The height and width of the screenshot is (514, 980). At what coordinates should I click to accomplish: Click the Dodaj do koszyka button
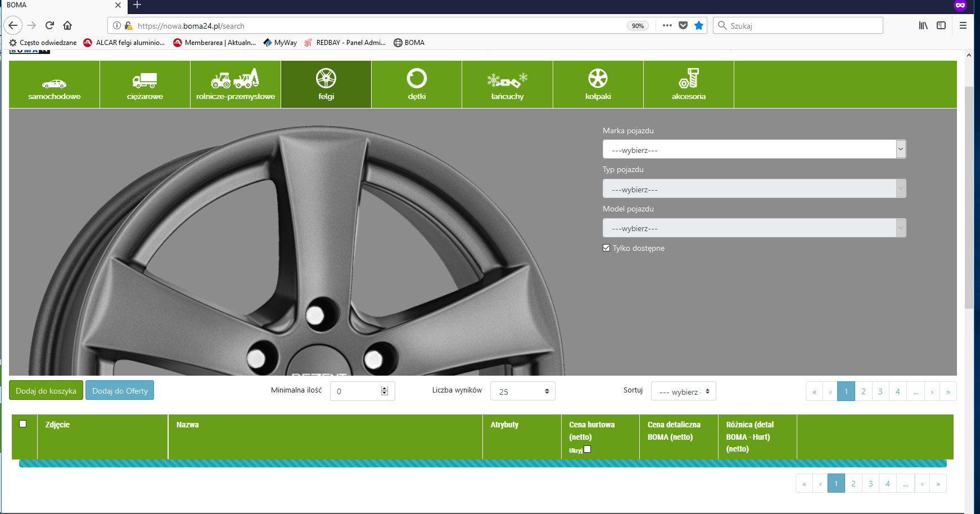(46, 391)
